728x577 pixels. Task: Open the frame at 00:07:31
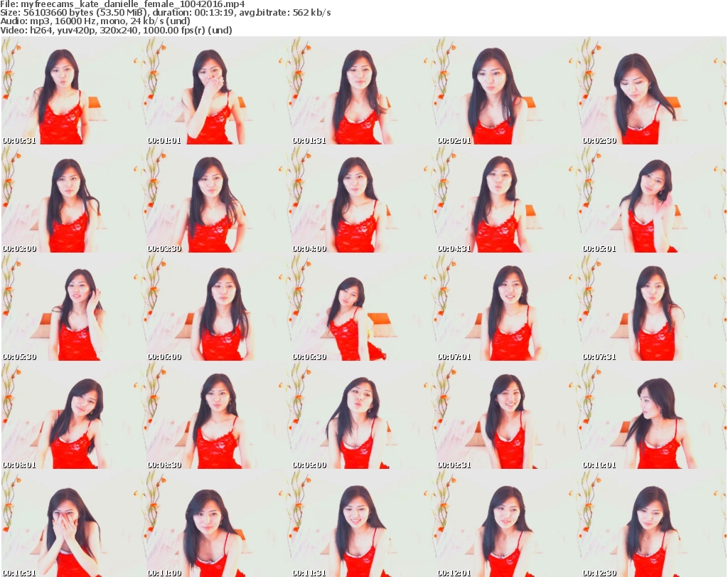click(654, 307)
